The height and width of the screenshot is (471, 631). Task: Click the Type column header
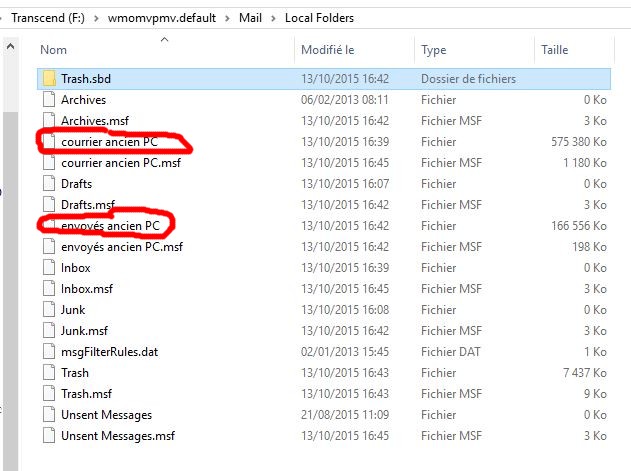pyautogui.click(x=434, y=49)
